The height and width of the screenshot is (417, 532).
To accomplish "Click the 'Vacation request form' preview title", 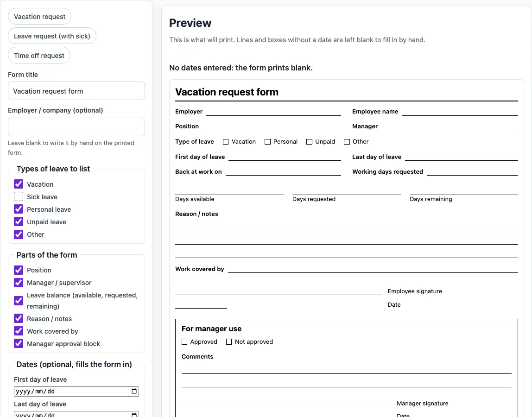I will [227, 92].
